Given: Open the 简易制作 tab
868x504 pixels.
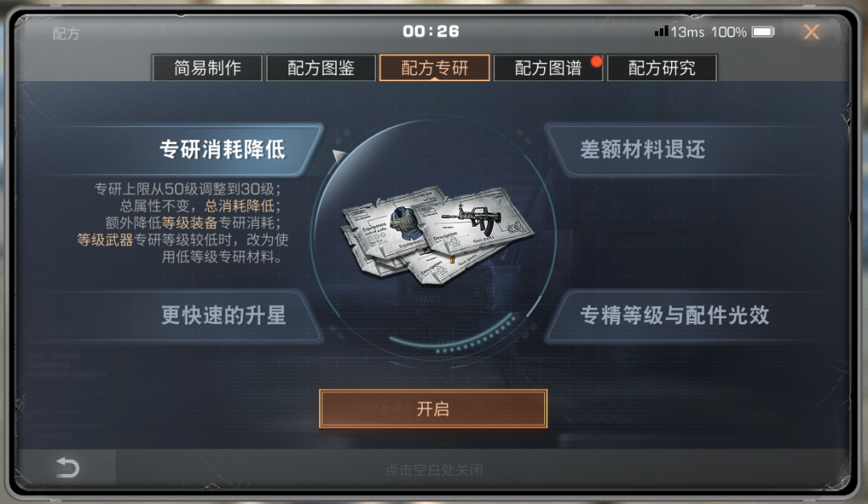Looking at the screenshot, I should (x=207, y=68).
